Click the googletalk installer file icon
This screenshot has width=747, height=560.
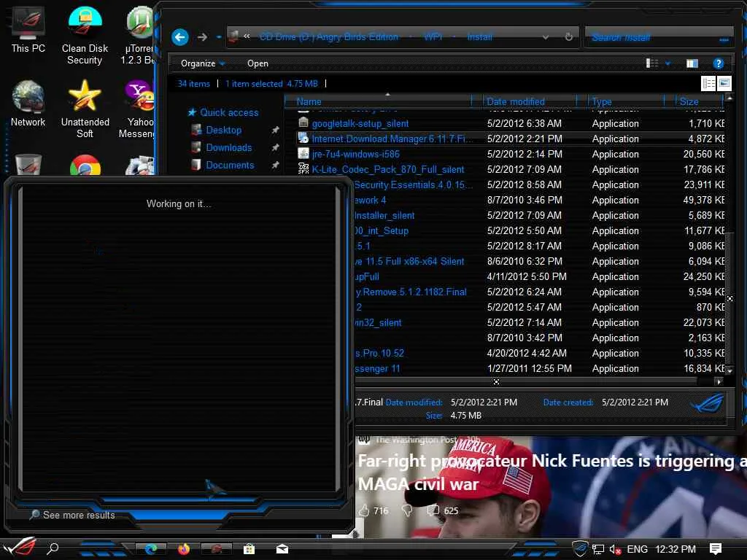point(303,122)
